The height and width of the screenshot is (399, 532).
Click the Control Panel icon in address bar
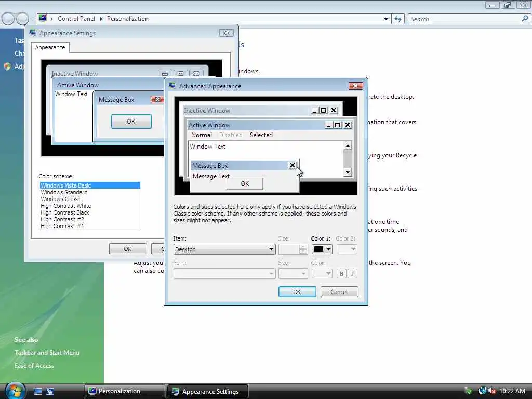(x=43, y=18)
